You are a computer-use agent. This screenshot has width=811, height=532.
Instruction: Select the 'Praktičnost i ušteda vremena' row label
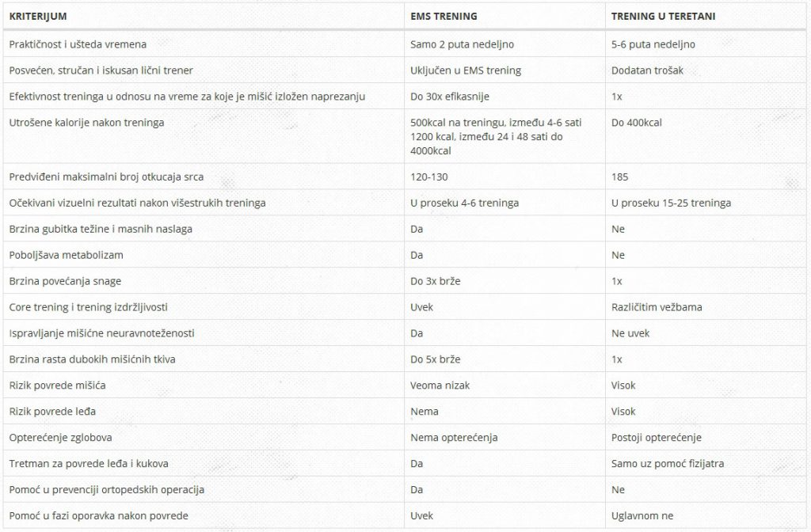point(78,44)
